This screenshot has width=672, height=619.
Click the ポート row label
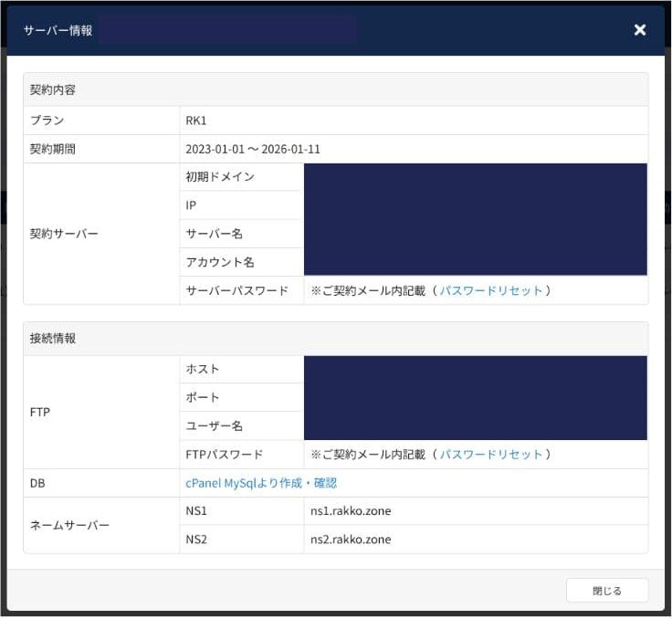(203, 397)
